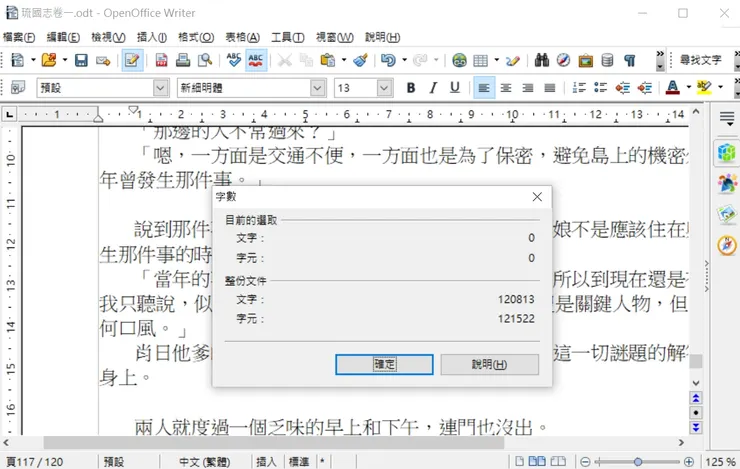The height and width of the screenshot is (469, 740).
Task: Click the 尋找文字 search field
Action: (x=701, y=60)
